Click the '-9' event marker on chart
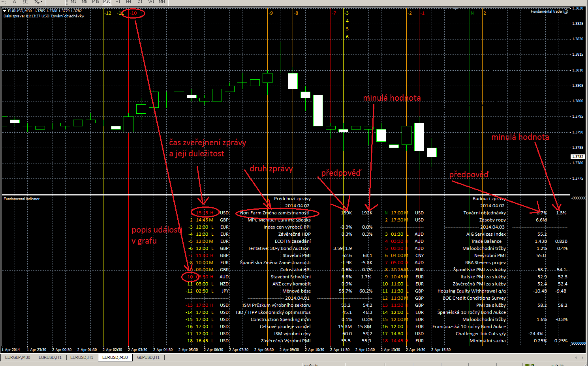 (x=271, y=13)
